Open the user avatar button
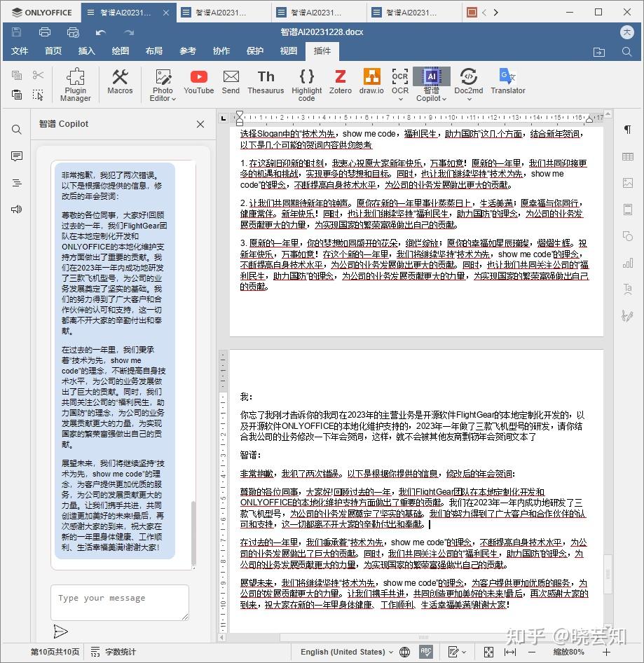This screenshot has width=644, height=663. [x=627, y=32]
